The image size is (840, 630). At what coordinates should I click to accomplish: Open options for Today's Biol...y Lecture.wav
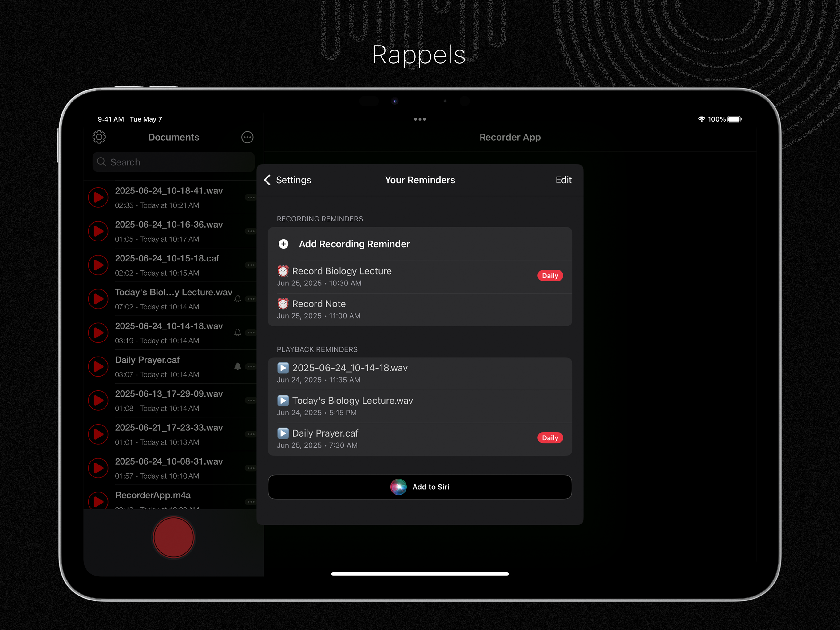(x=251, y=299)
